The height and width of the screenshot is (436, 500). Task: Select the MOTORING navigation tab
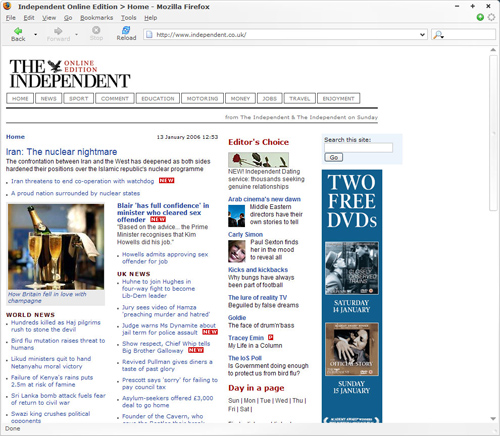click(x=202, y=98)
